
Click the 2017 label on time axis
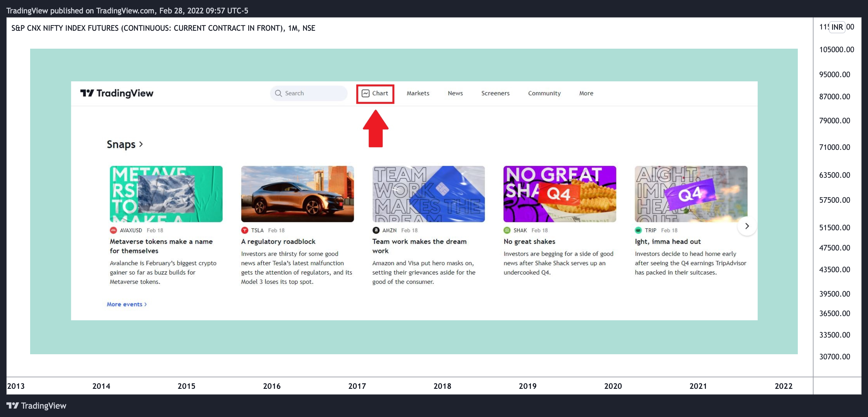click(357, 386)
